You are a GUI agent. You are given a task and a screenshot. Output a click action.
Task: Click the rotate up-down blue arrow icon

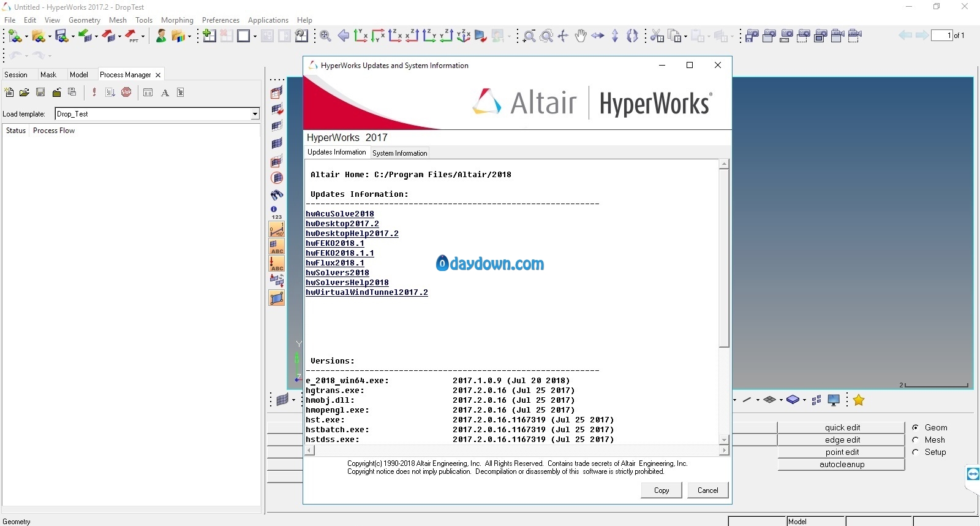coord(615,36)
